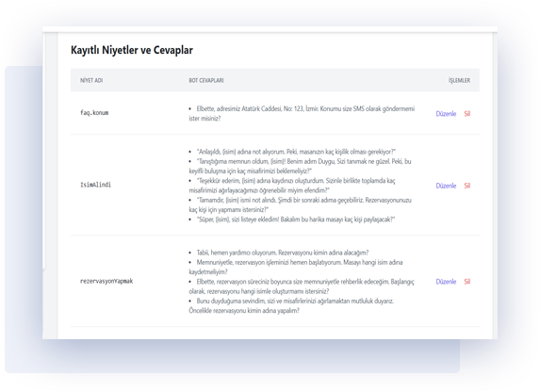Screen dimensions: 540x392
Task: Delete the faq.konum intent with Sil
Action: (x=467, y=114)
